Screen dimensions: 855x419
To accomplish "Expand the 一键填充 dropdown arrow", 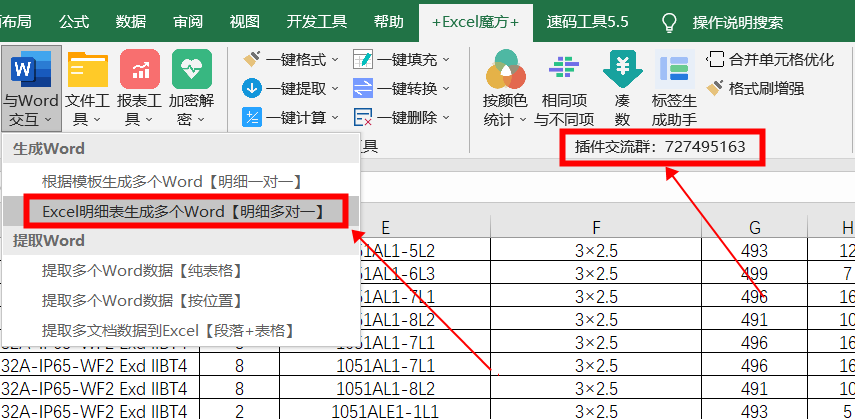I will tap(446, 59).
